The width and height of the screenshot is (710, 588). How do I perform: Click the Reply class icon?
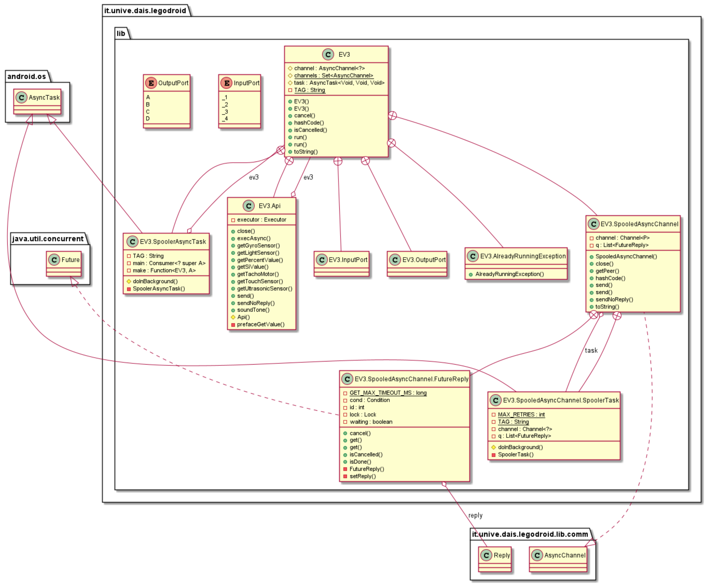[486, 555]
